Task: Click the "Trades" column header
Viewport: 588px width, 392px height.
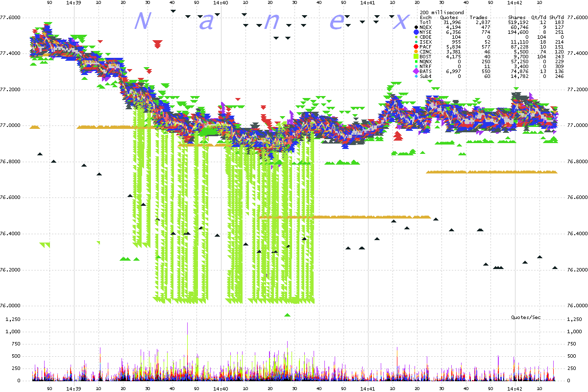Action: point(478,18)
